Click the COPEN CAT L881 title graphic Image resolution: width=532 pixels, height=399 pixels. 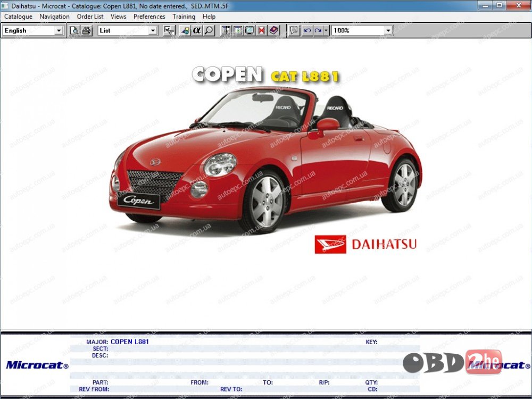pos(265,74)
